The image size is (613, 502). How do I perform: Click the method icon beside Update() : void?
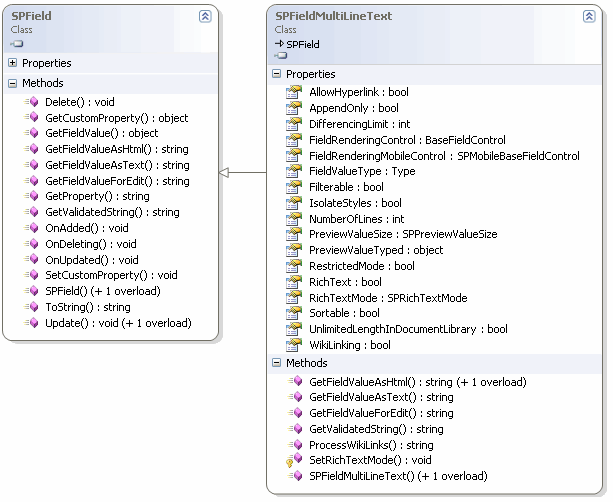pyautogui.click(x=32, y=323)
